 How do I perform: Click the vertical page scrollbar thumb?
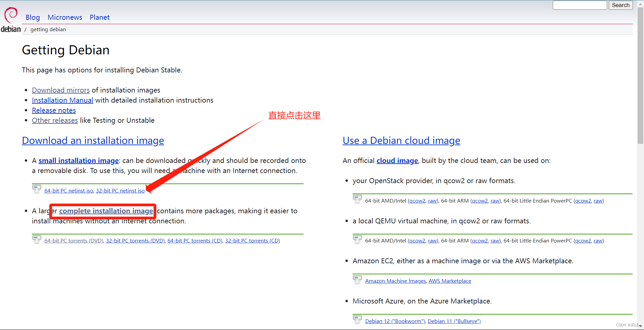coord(640,75)
